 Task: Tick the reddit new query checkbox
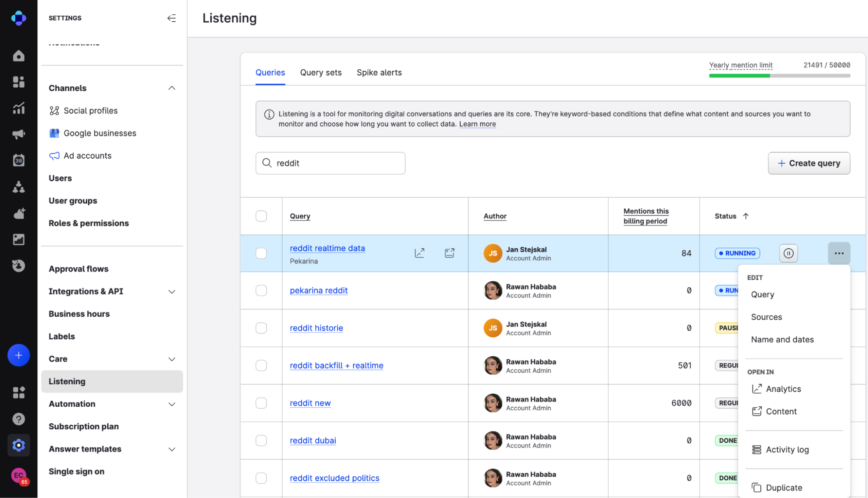pos(261,403)
